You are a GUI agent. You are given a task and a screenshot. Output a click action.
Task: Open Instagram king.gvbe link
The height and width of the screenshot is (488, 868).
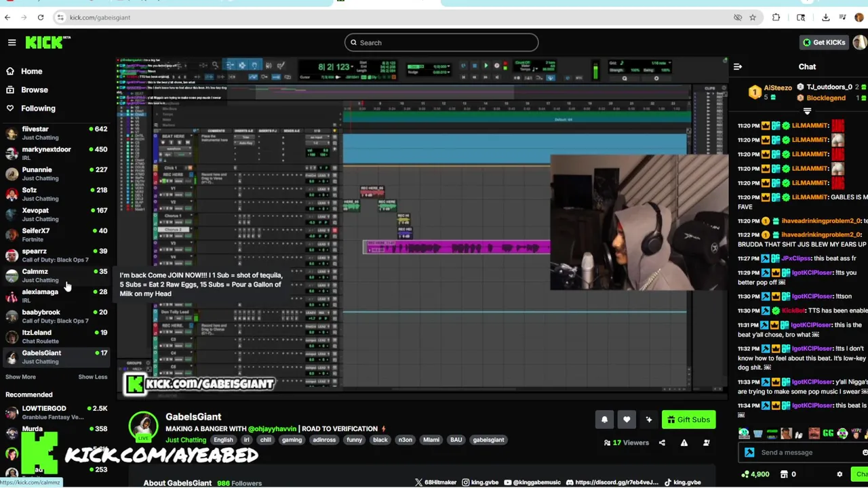tap(480, 483)
